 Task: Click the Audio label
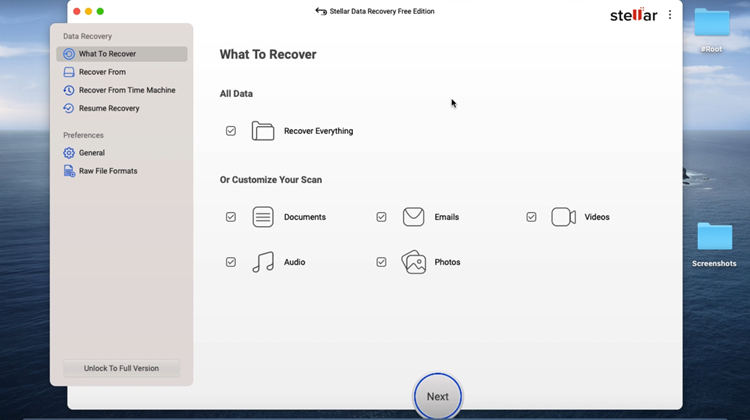(295, 262)
